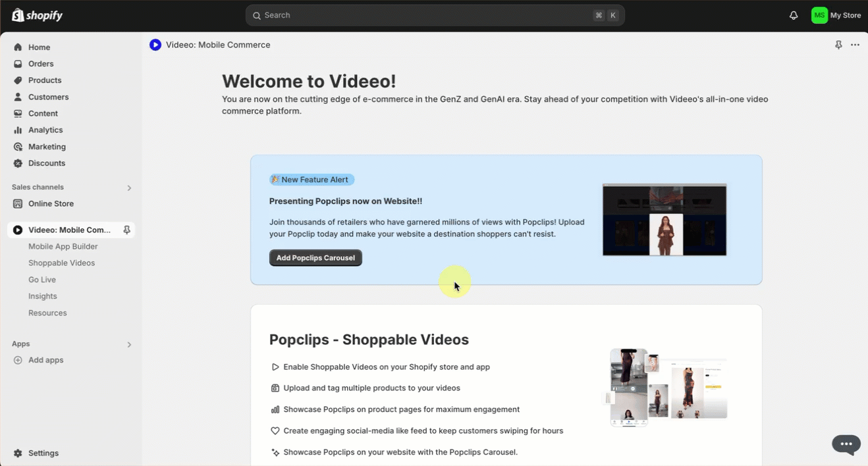
Task: Click the Customers person icon
Action: 18,97
